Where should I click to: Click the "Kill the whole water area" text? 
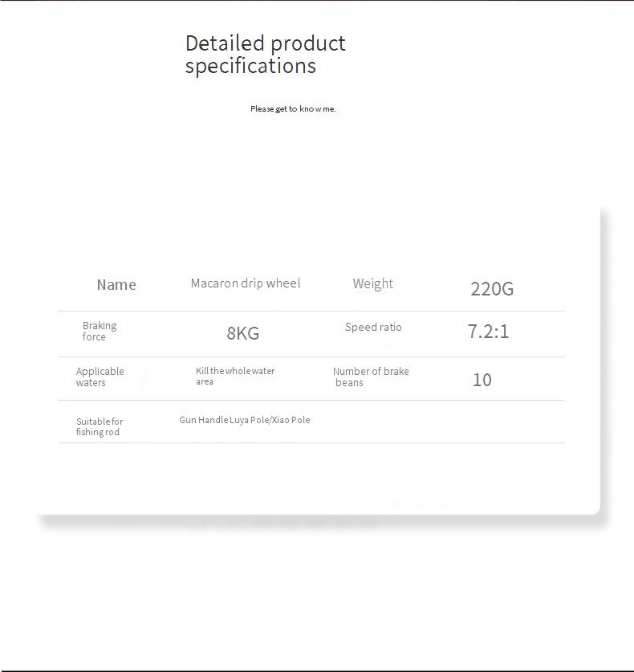coord(235,376)
